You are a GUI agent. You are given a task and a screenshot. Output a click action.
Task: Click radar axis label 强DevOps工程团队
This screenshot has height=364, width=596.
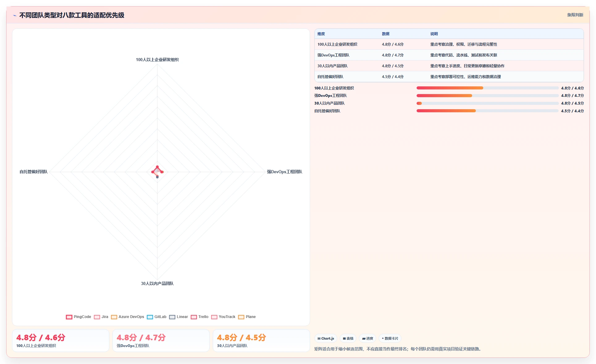[284, 172]
